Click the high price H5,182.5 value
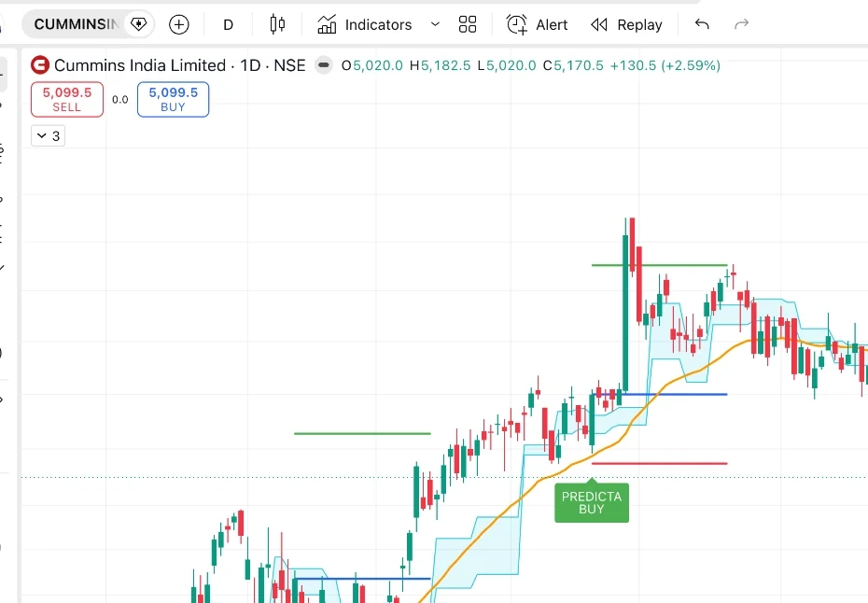This screenshot has height=603, width=868. [x=441, y=65]
